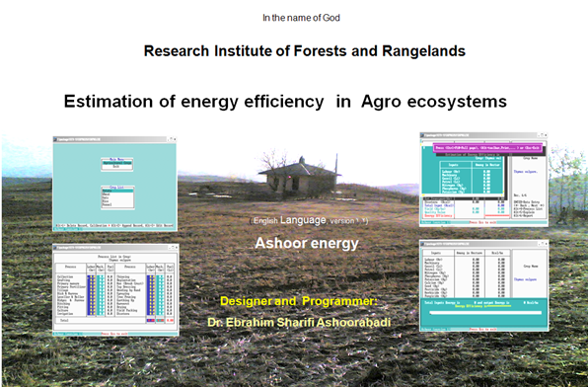This screenshot has height=387, width=588.
Task: Click the cottage in the background photo
Action: coord(301,178)
